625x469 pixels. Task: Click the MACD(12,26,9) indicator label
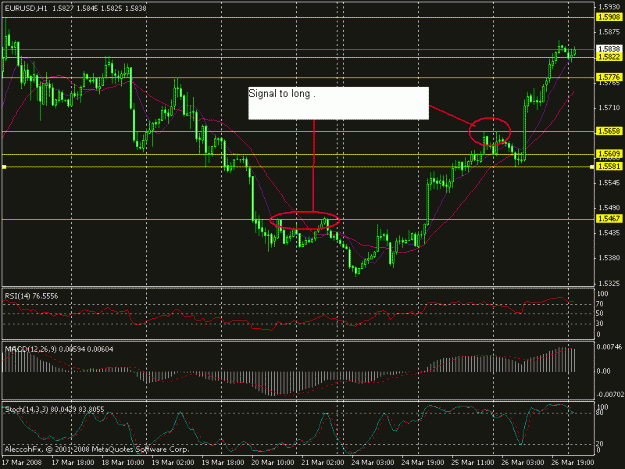(x=59, y=349)
